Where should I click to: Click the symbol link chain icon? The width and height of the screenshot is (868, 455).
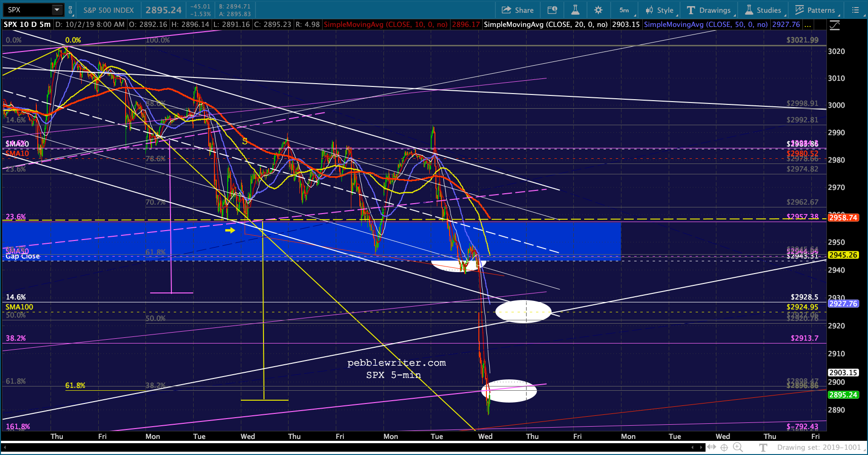[x=70, y=10]
